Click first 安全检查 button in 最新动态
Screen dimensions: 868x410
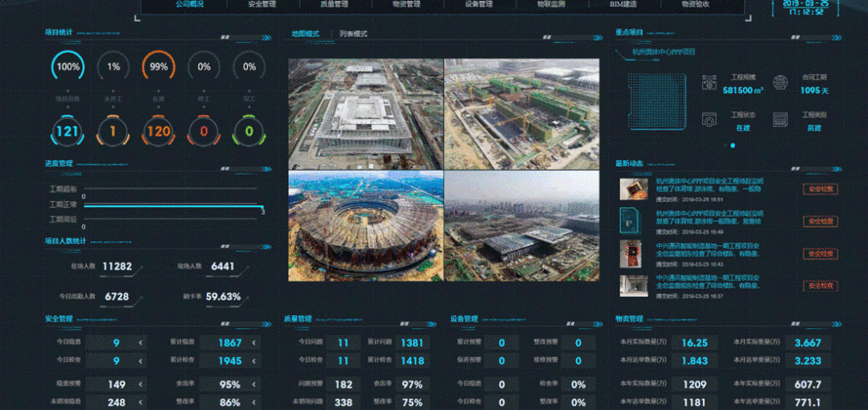point(820,189)
